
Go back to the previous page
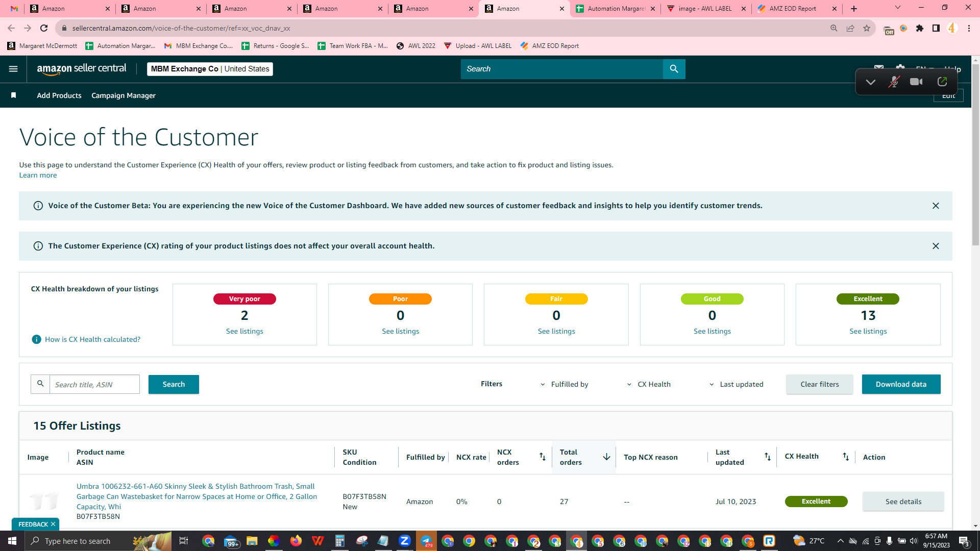(11, 28)
